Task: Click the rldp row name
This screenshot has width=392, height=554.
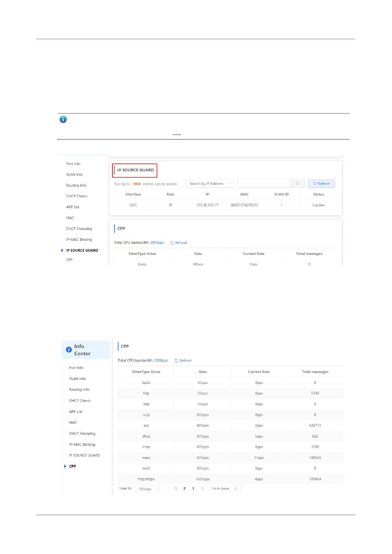Action: tap(146, 404)
